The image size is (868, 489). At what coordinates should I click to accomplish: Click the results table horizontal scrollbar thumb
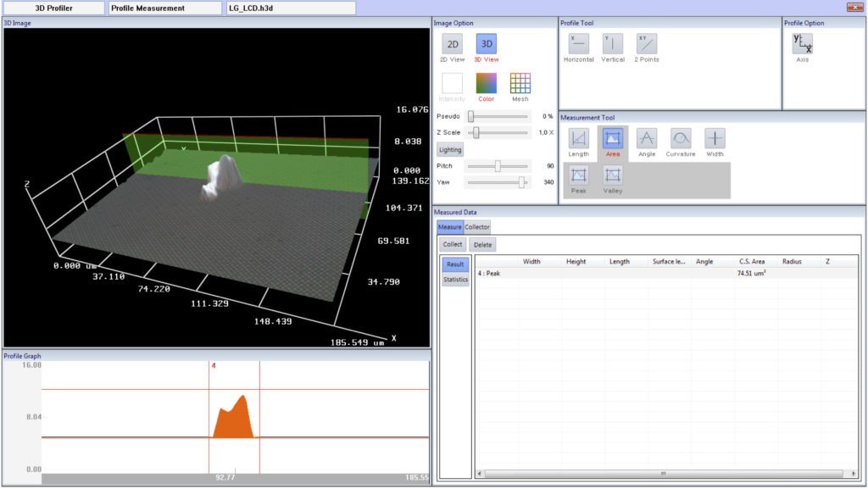(x=664, y=474)
